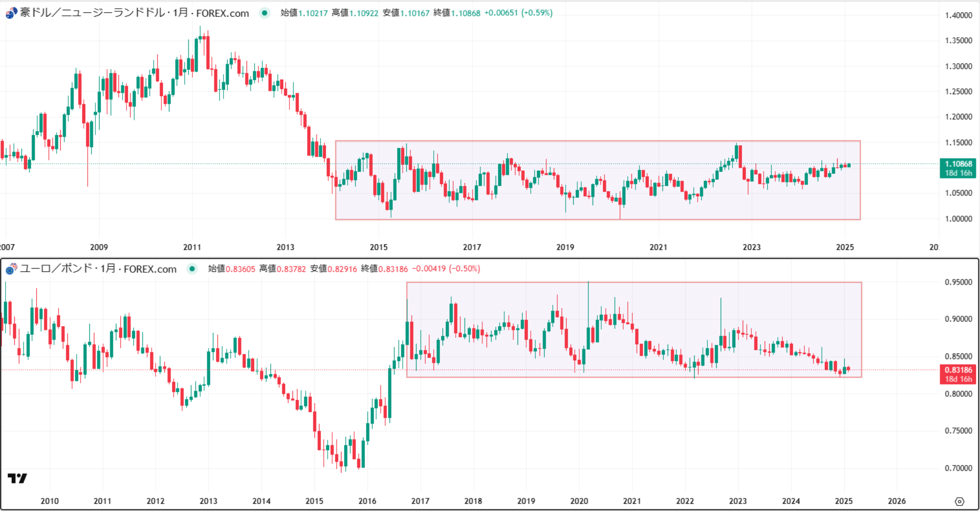
Task: Click the EUR/GBP currency flag icon
Action: click(x=11, y=269)
